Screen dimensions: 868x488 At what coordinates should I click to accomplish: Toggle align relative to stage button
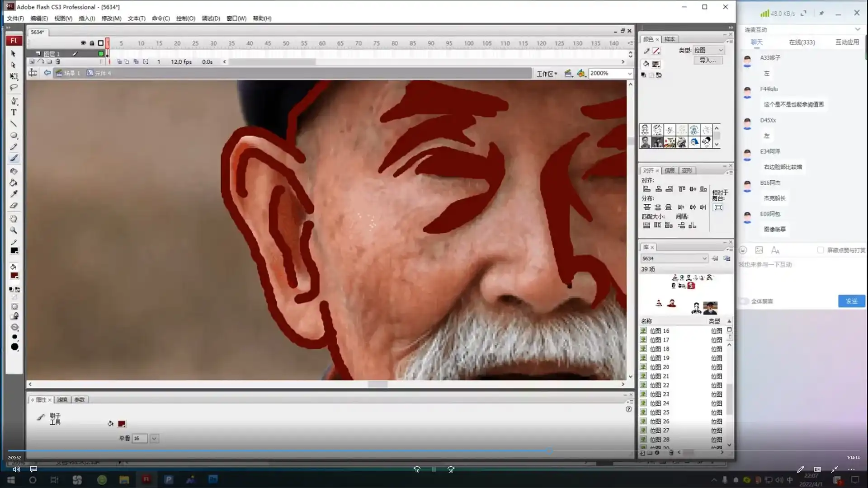[x=718, y=207]
